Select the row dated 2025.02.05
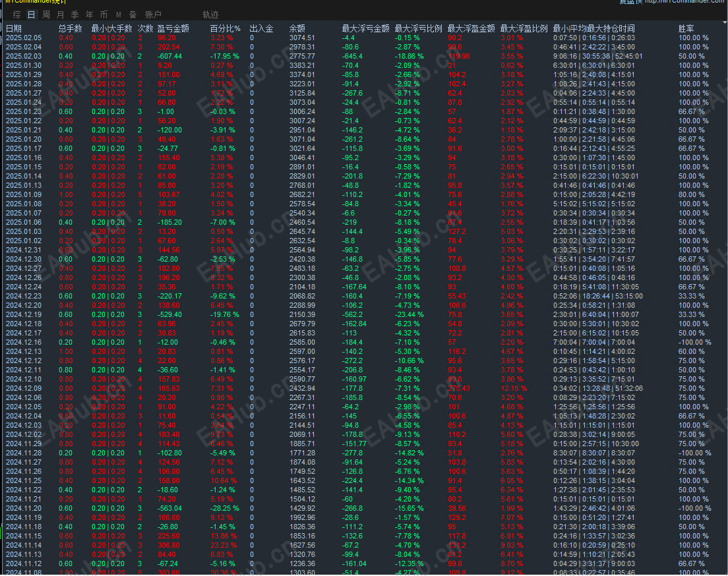This screenshot has height=576, width=728. tap(364, 38)
